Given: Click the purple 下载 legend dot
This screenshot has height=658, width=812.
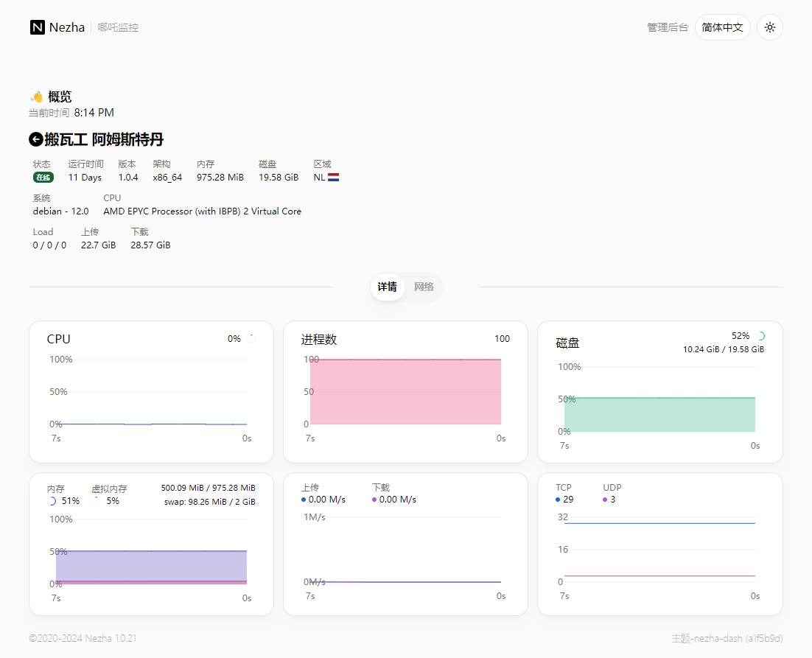Looking at the screenshot, I should pyautogui.click(x=374, y=500).
